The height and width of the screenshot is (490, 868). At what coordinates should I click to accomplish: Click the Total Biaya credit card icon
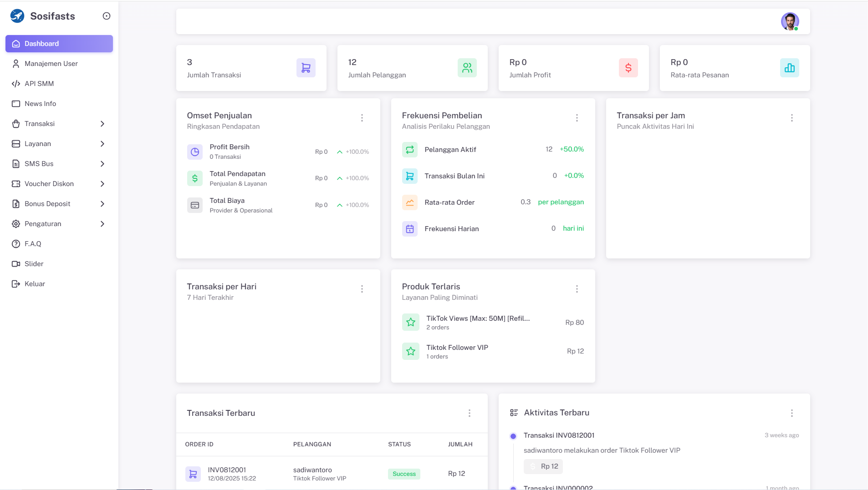point(195,205)
